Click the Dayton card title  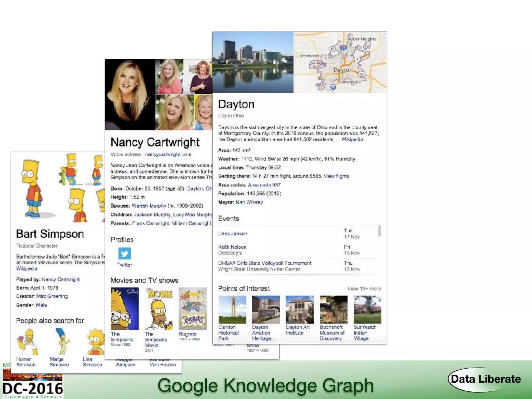click(x=236, y=104)
